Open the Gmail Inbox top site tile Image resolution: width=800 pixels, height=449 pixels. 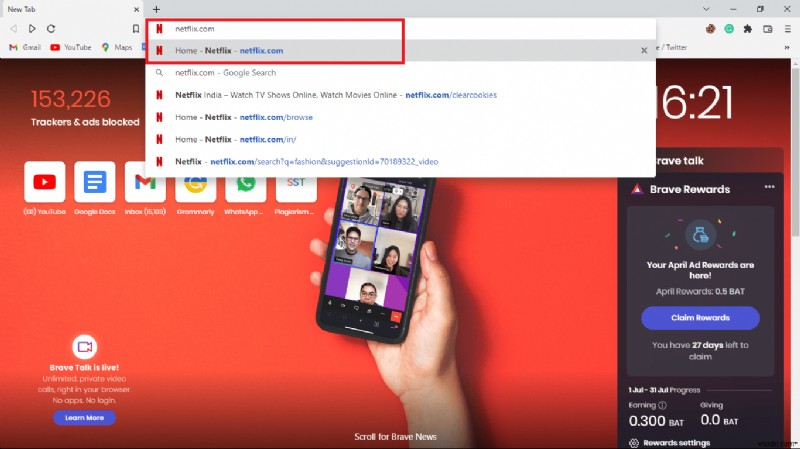point(145,189)
